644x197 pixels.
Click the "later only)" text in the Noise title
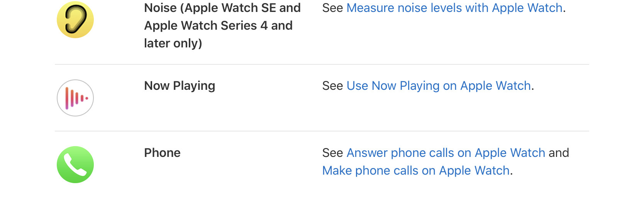pos(173,44)
